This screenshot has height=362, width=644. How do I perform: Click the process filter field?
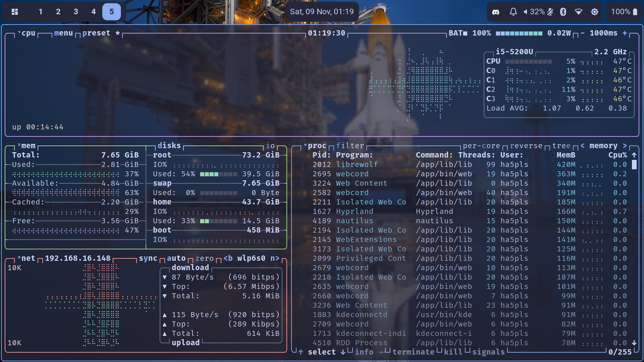[x=350, y=146]
